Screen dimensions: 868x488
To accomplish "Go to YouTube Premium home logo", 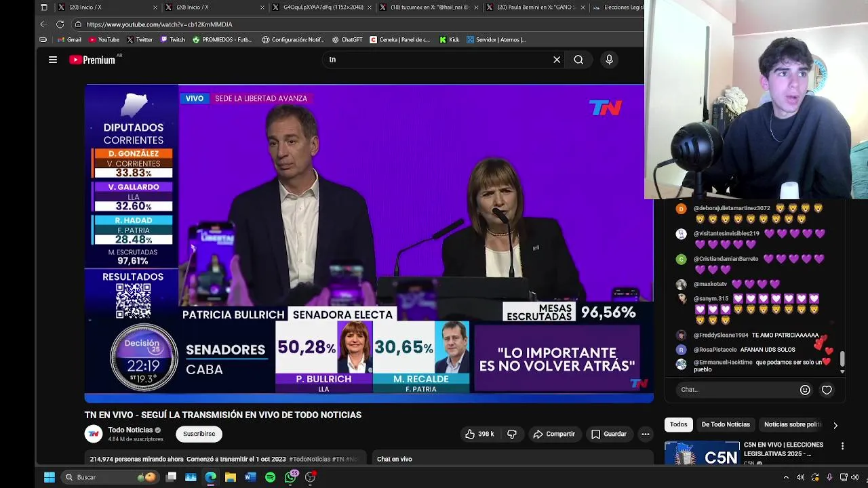I will [x=93, y=60].
